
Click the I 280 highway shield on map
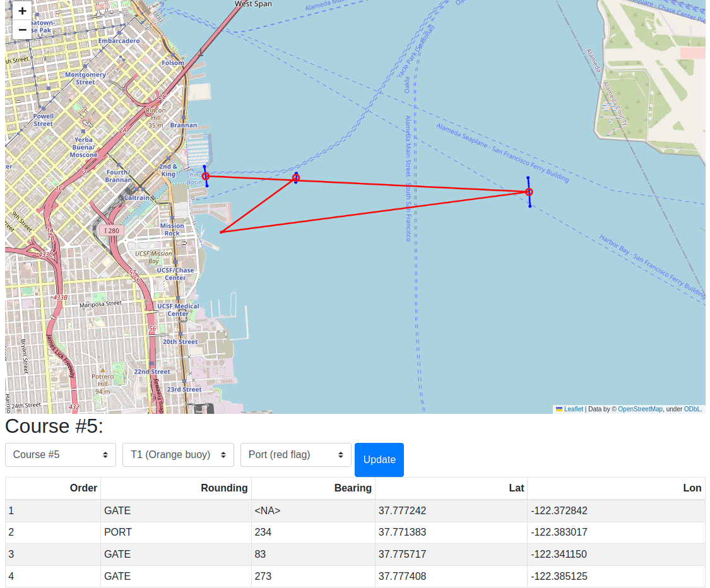(x=111, y=231)
